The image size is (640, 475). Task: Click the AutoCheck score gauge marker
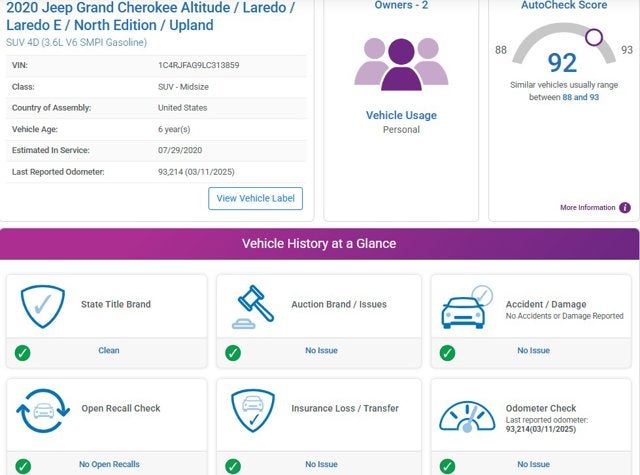click(594, 37)
